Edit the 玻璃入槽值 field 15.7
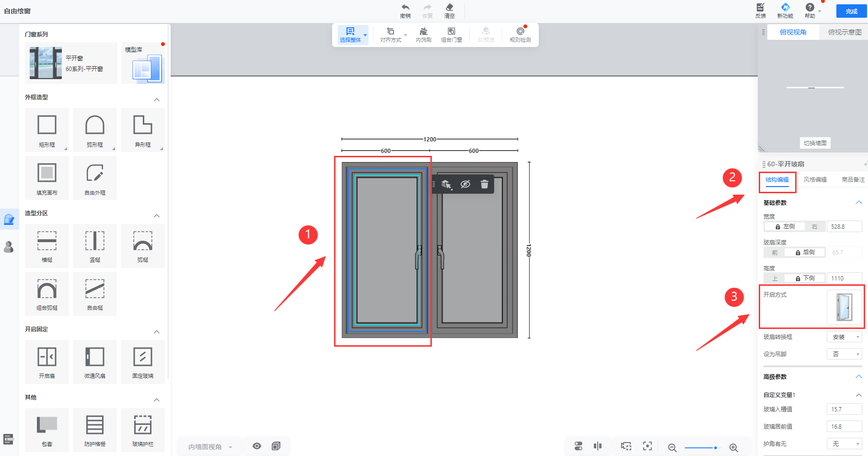868x456 pixels. 845,409
